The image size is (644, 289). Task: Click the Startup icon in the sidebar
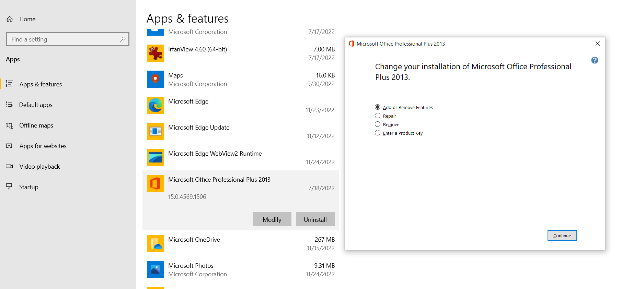pyautogui.click(x=9, y=187)
